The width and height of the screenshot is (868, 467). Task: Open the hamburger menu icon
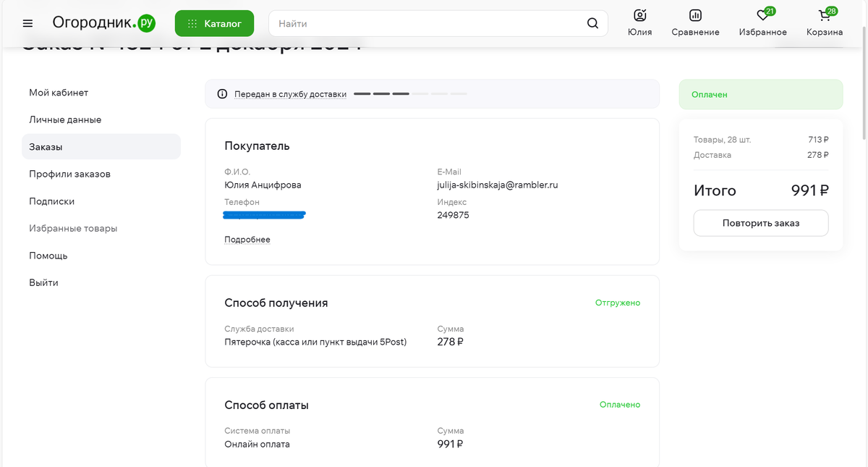point(27,24)
